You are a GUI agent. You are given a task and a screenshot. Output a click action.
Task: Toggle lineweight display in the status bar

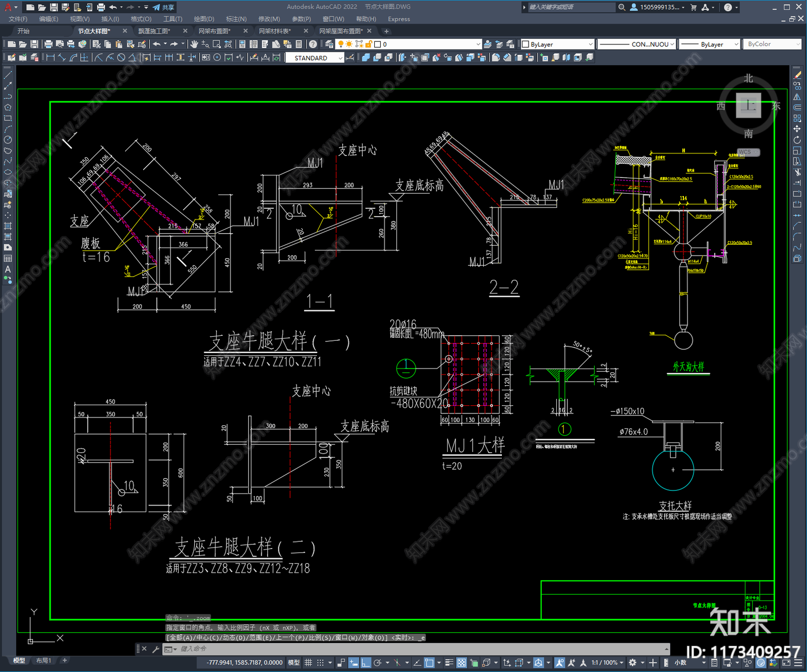coord(449,662)
